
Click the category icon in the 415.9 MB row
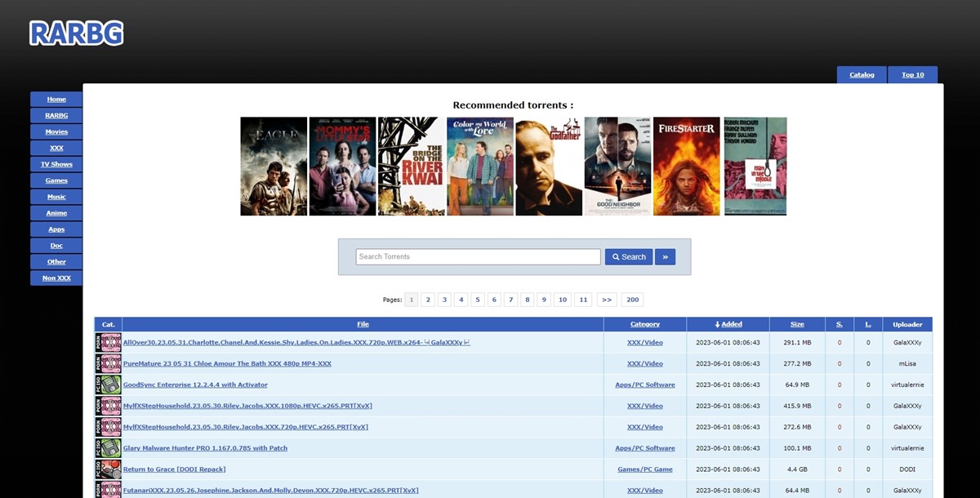(x=108, y=406)
